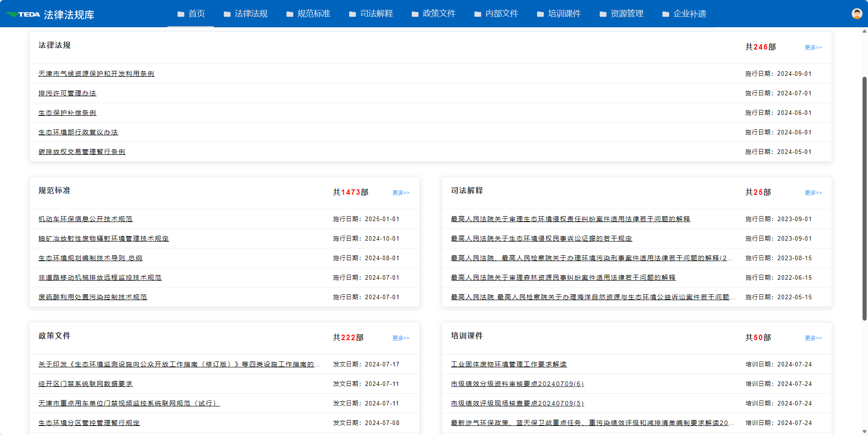Open 市级绩效评级现场核查要点20240709(5)
Image resolution: width=868 pixels, height=435 pixels.
[x=517, y=403]
